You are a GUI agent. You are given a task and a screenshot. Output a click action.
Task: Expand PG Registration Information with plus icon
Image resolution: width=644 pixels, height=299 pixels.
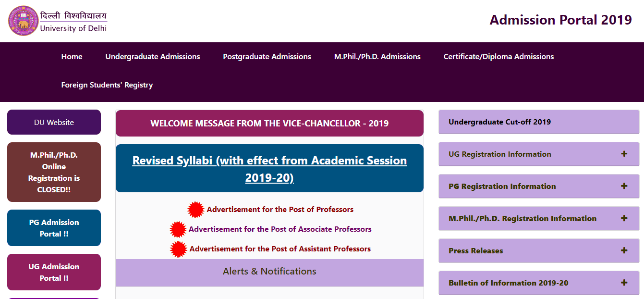(624, 186)
